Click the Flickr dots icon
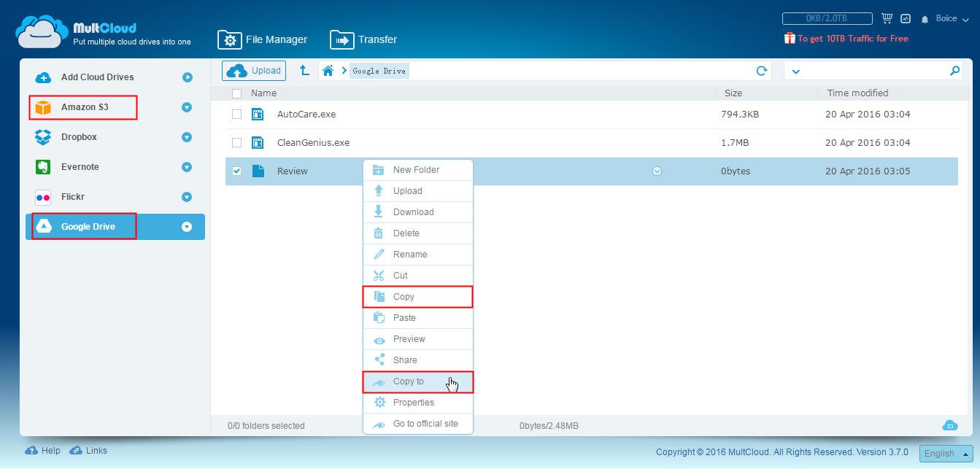The image size is (980, 469). coord(43,197)
